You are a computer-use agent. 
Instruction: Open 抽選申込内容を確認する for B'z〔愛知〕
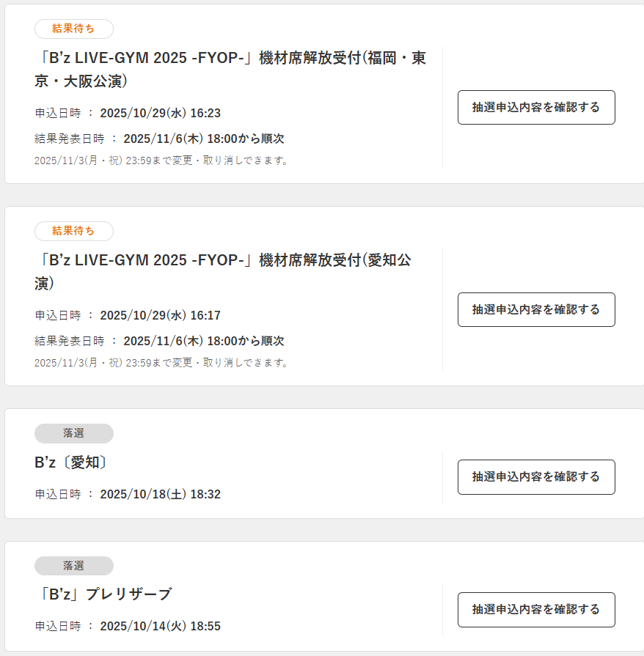coord(536,476)
